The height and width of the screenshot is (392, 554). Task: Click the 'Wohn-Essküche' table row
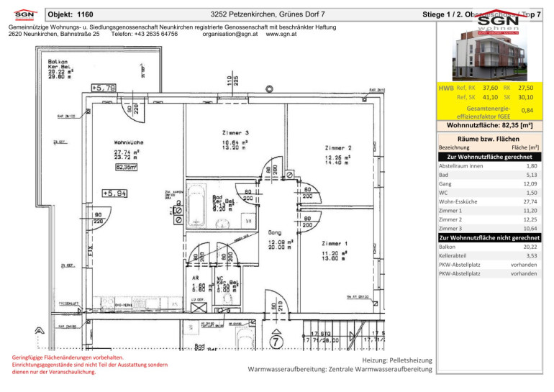pyautogui.click(x=490, y=201)
